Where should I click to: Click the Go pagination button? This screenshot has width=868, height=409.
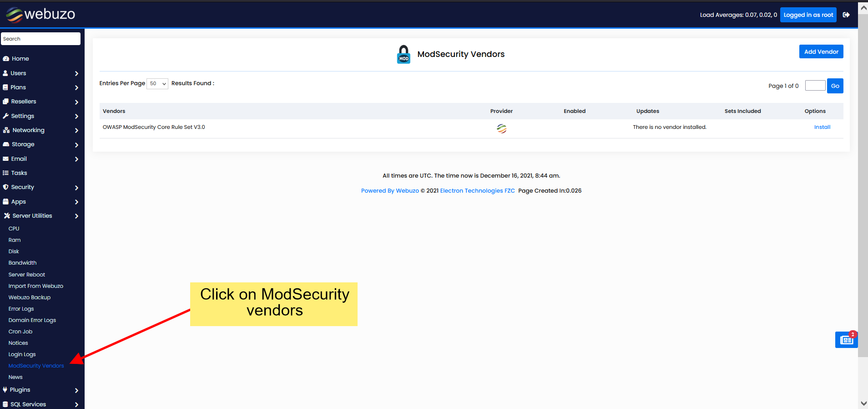(835, 86)
